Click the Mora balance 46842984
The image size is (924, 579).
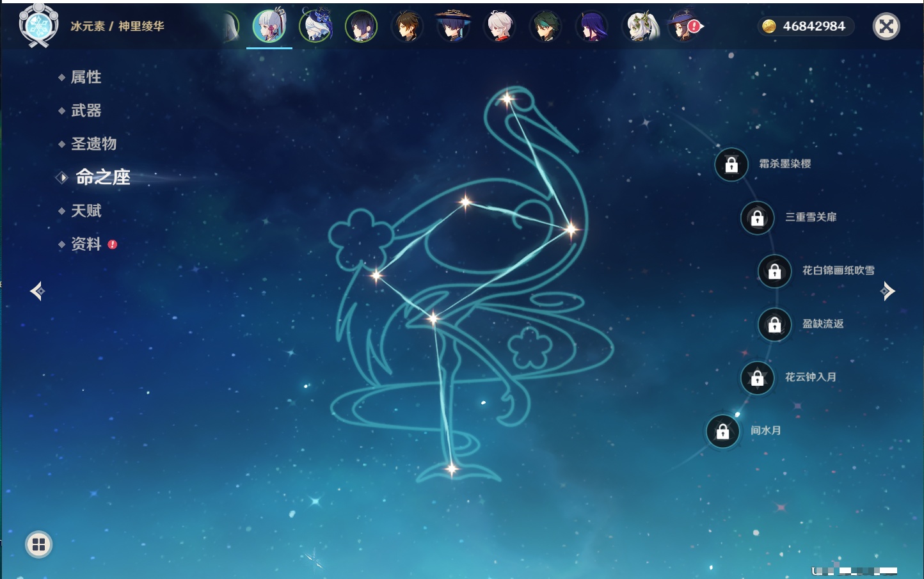(814, 26)
